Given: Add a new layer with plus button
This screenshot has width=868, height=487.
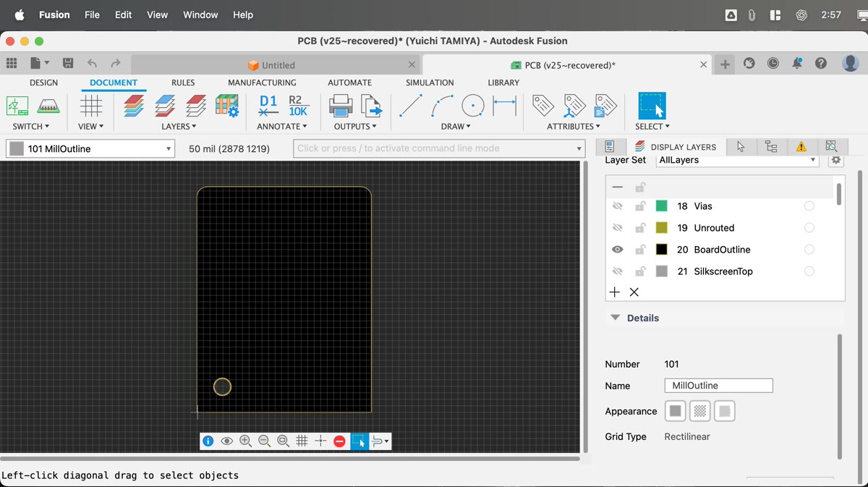Looking at the screenshot, I should coord(615,292).
